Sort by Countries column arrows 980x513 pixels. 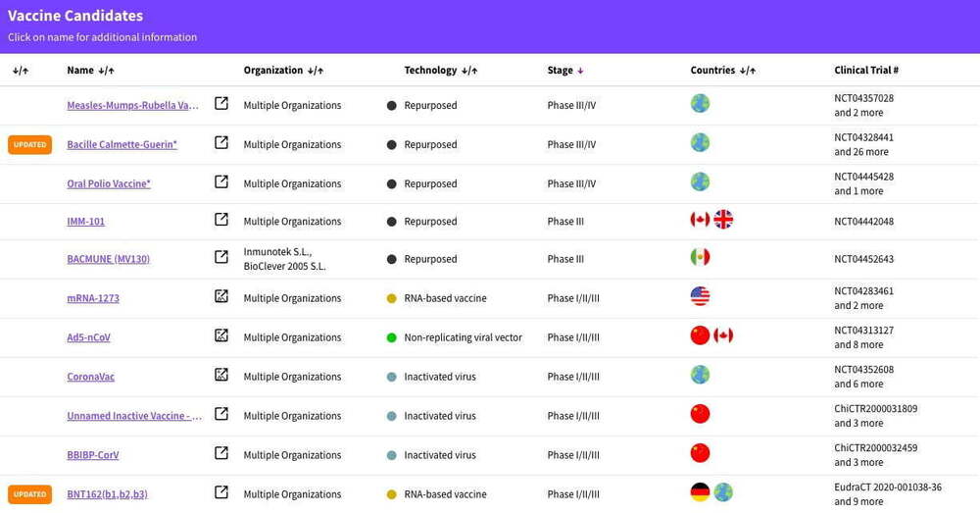pos(748,71)
